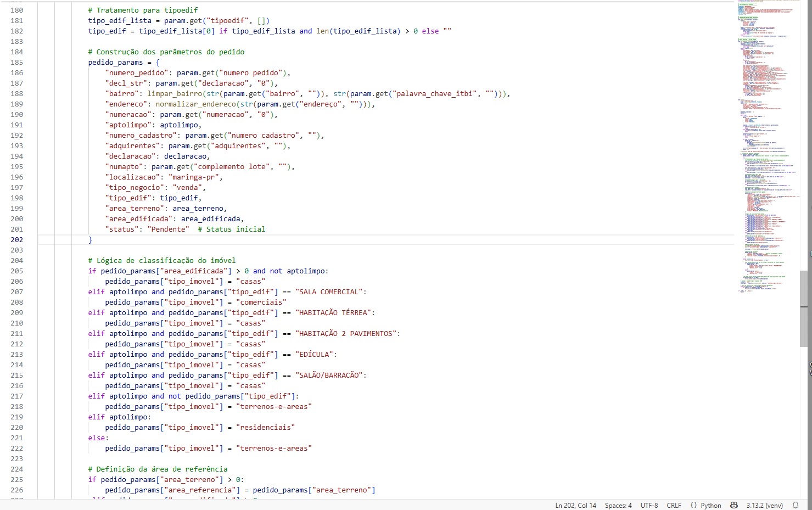Click the Ln 202, Col 14 position indicator
Viewport: 812px width, 510px height.
click(575, 505)
